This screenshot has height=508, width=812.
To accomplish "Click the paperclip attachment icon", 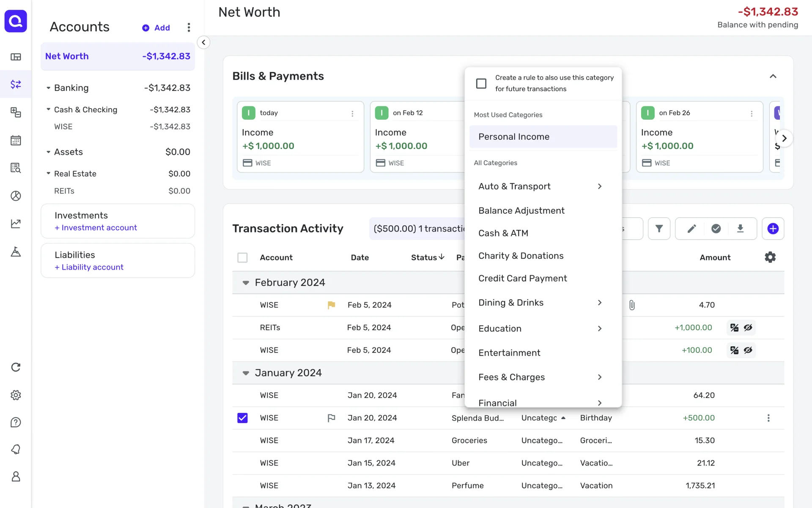I will click(x=632, y=305).
